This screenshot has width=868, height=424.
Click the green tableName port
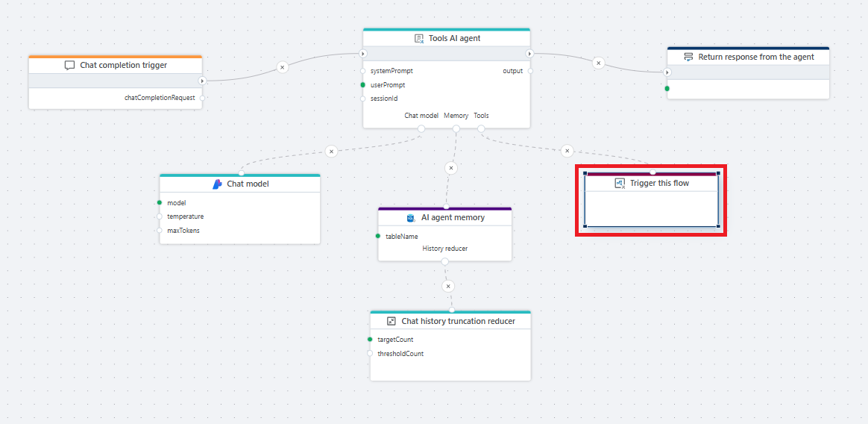pos(378,237)
